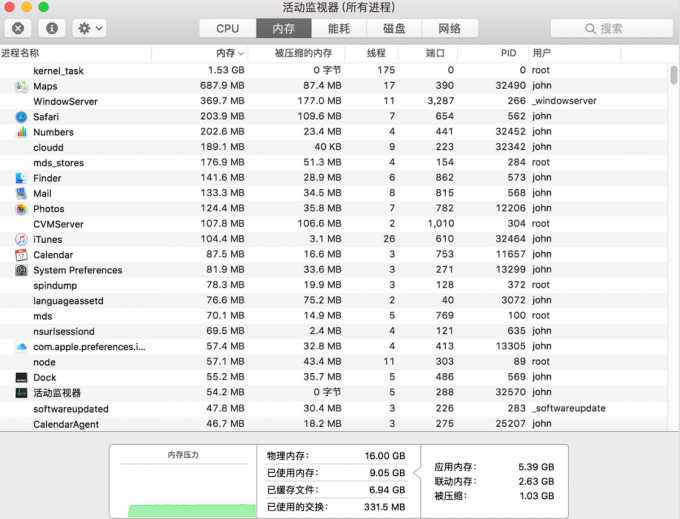This screenshot has height=519, width=680.
Task: Sort by the 端口 column header
Action: point(428,53)
